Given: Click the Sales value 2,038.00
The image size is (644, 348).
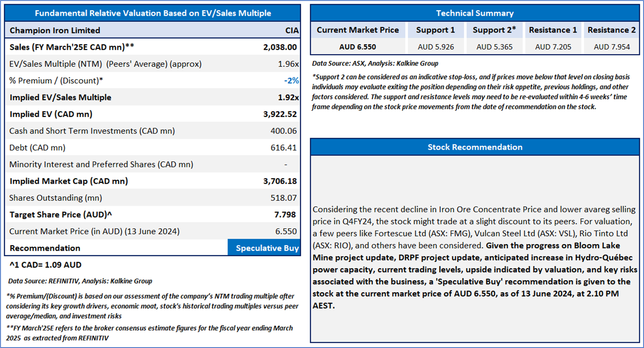Looking at the screenshot, I should tap(280, 47).
